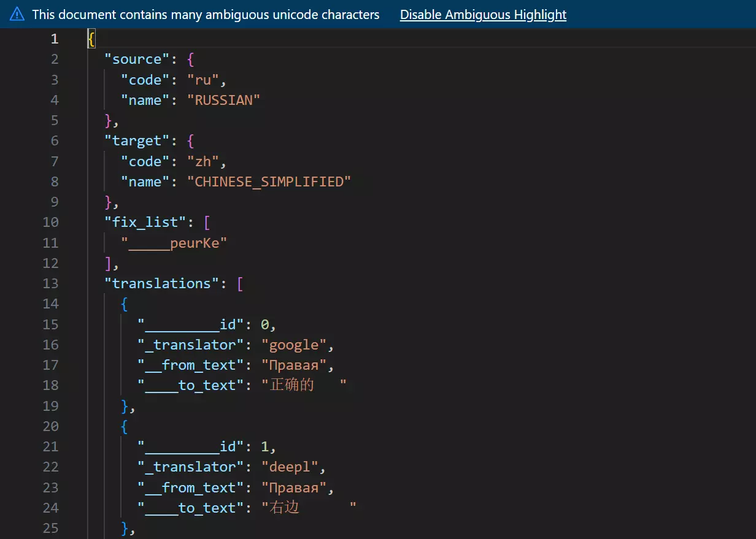The width and height of the screenshot is (756, 539).
Task: Click the opening bracket after "translations"
Action: [240, 283]
